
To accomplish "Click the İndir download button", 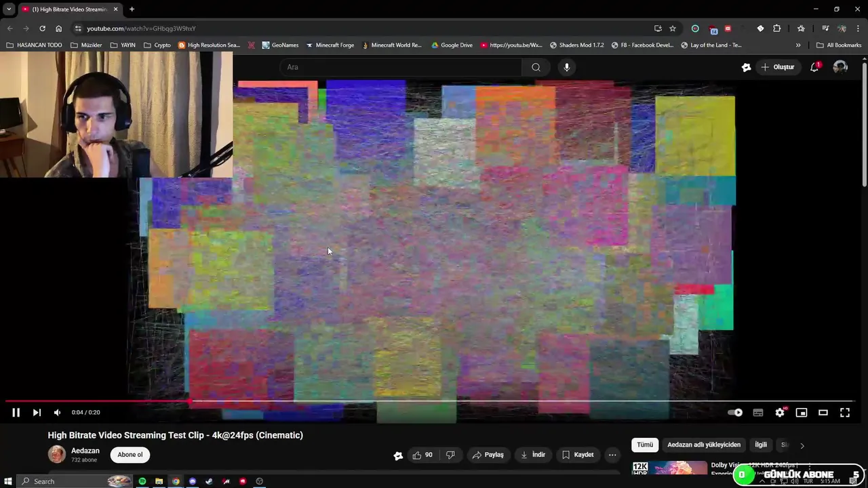I will (533, 455).
